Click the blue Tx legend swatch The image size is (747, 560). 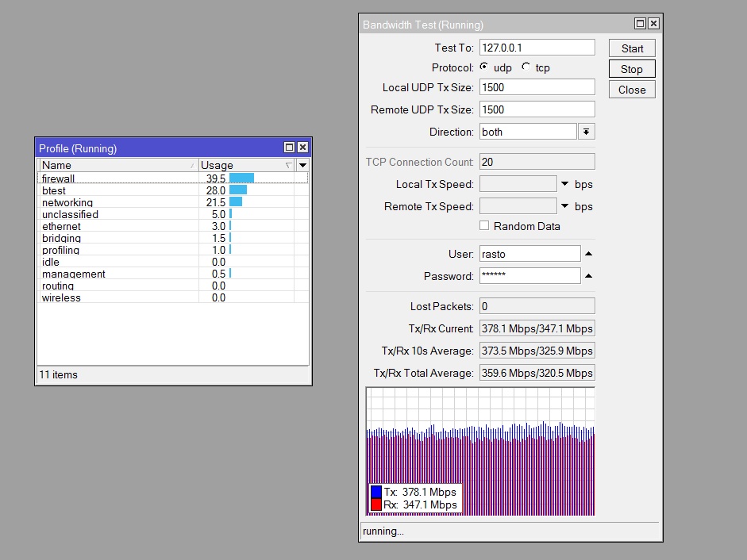(x=376, y=492)
